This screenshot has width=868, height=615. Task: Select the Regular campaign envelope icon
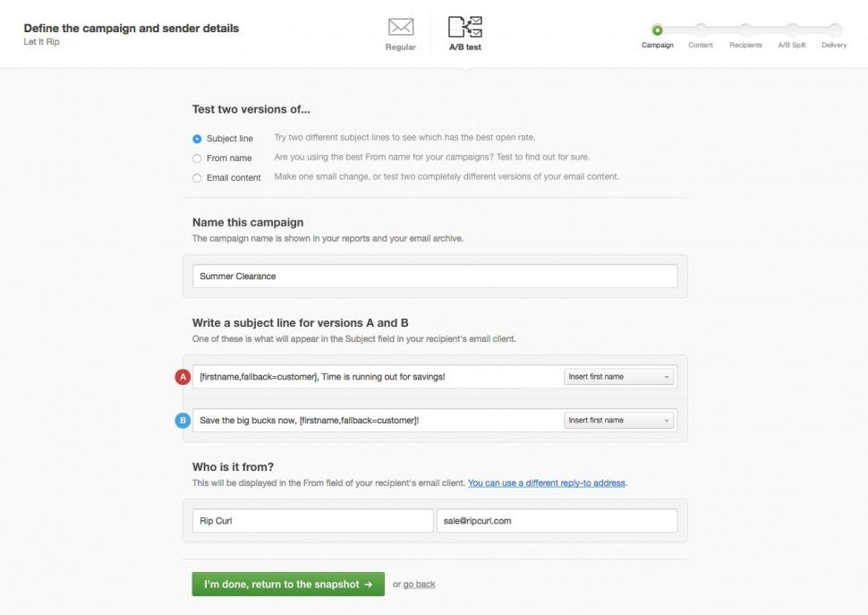400,27
